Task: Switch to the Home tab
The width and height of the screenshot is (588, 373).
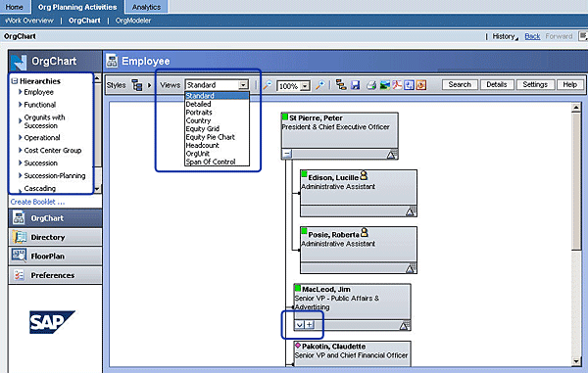Action: [x=15, y=7]
